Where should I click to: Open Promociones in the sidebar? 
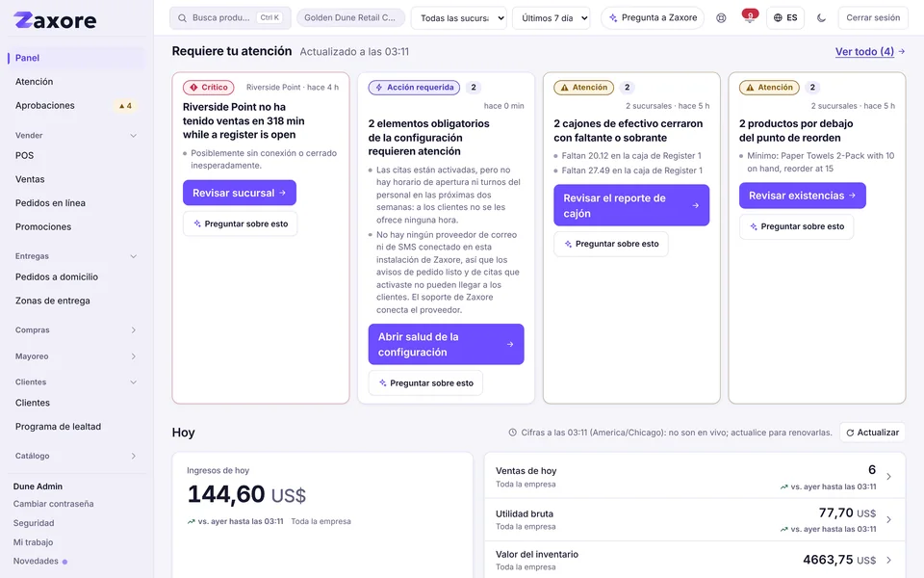coord(77,226)
